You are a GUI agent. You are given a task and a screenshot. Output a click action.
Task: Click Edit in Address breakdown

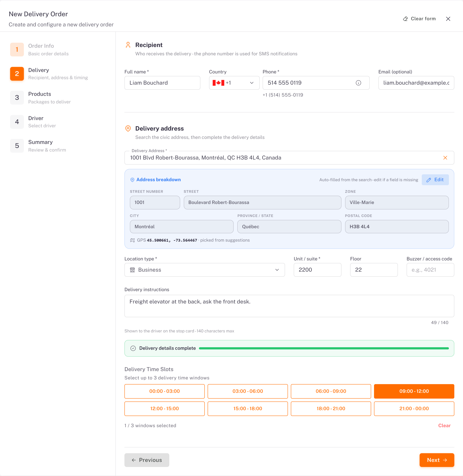pyautogui.click(x=435, y=180)
